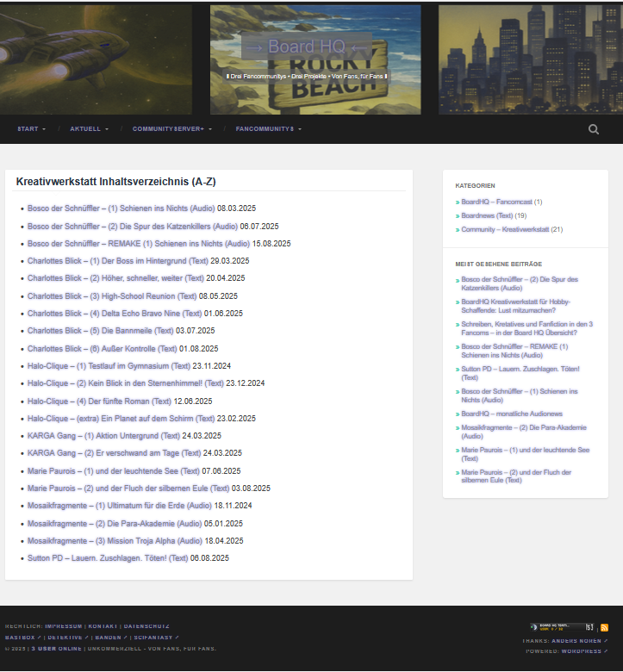Open Sutton PD entry in main list
Screen dimensions: 623x672
pyautogui.click(x=107, y=558)
